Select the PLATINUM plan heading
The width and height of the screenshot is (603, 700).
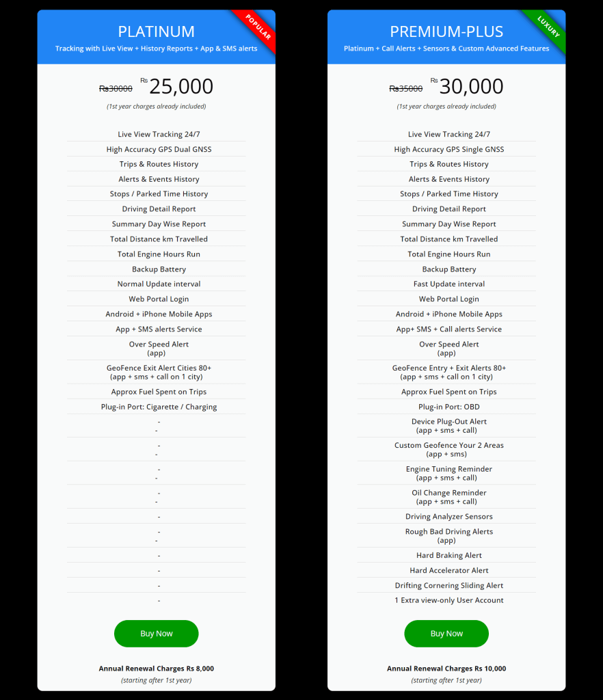[x=156, y=31]
